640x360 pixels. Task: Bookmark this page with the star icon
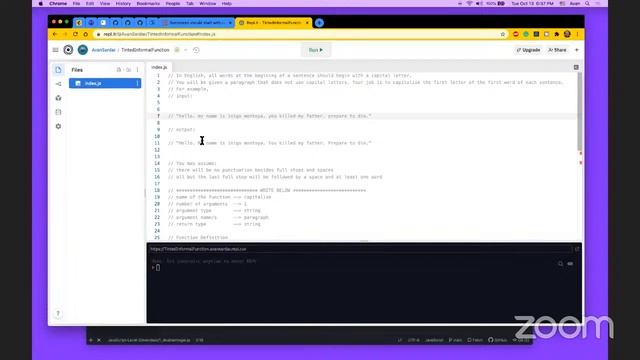click(503, 34)
